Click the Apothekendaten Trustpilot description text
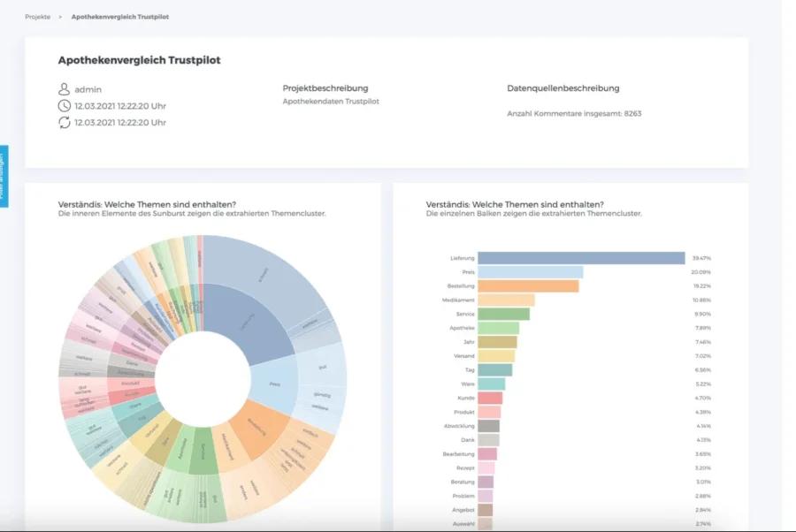Image resolution: width=796 pixels, height=532 pixels. coord(331,102)
